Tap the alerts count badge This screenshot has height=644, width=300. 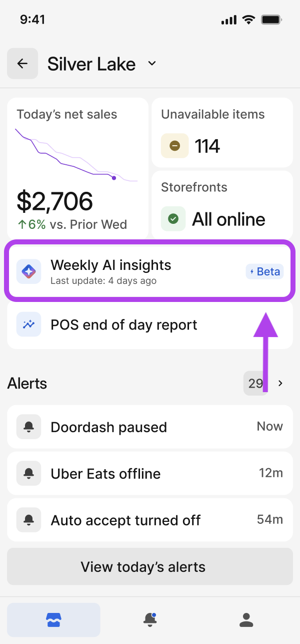click(255, 384)
